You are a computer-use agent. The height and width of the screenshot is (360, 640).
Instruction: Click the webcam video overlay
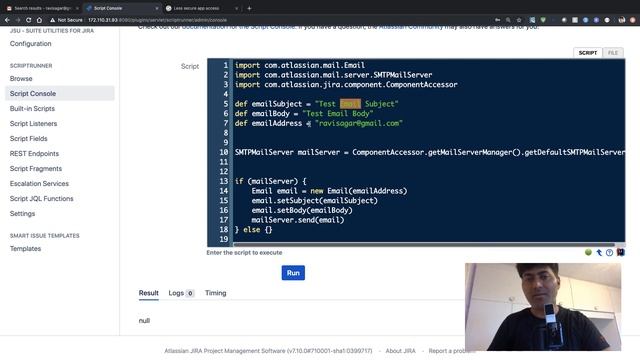coord(543,307)
